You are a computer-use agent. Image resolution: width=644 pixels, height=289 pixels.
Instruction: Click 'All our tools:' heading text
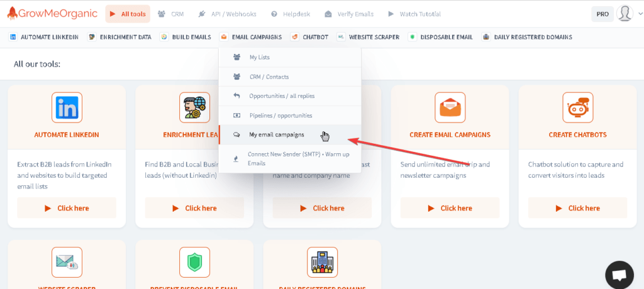(x=37, y=64)
